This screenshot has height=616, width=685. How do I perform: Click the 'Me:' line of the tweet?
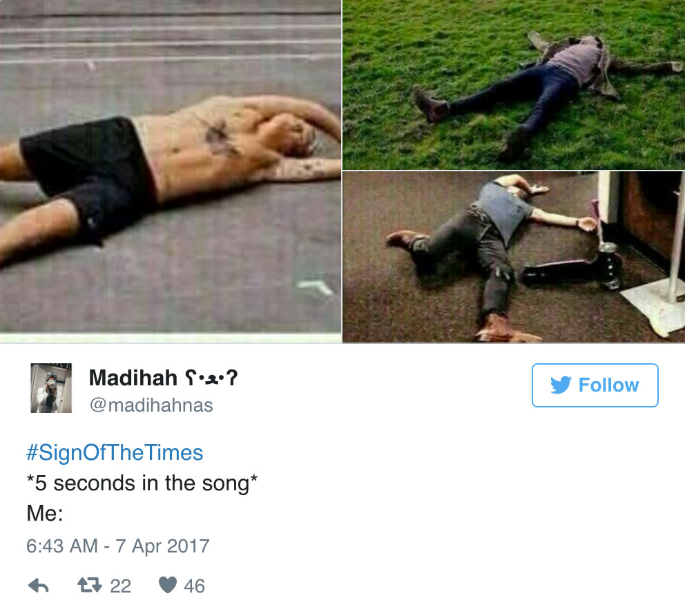[x=45, y=513]
